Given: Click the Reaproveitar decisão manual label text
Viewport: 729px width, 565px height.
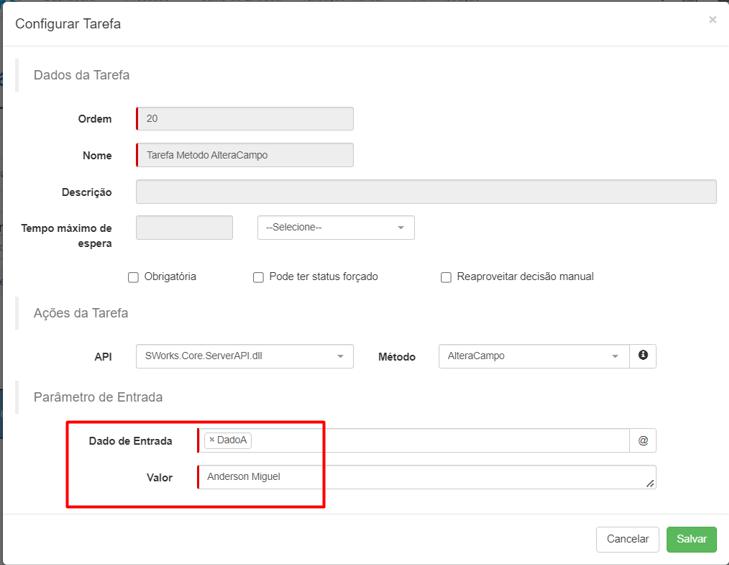Looking at the screenshot, I should [525, 277].
